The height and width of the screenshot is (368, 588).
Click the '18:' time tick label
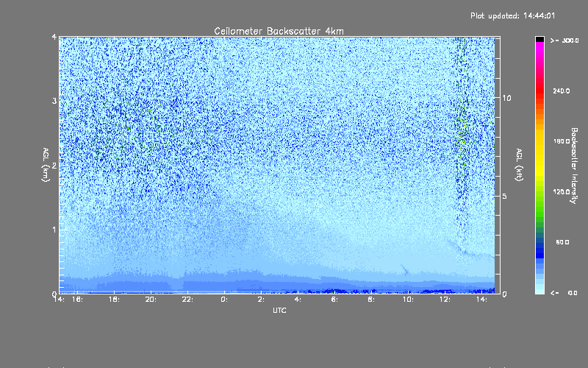pos(114,300)
